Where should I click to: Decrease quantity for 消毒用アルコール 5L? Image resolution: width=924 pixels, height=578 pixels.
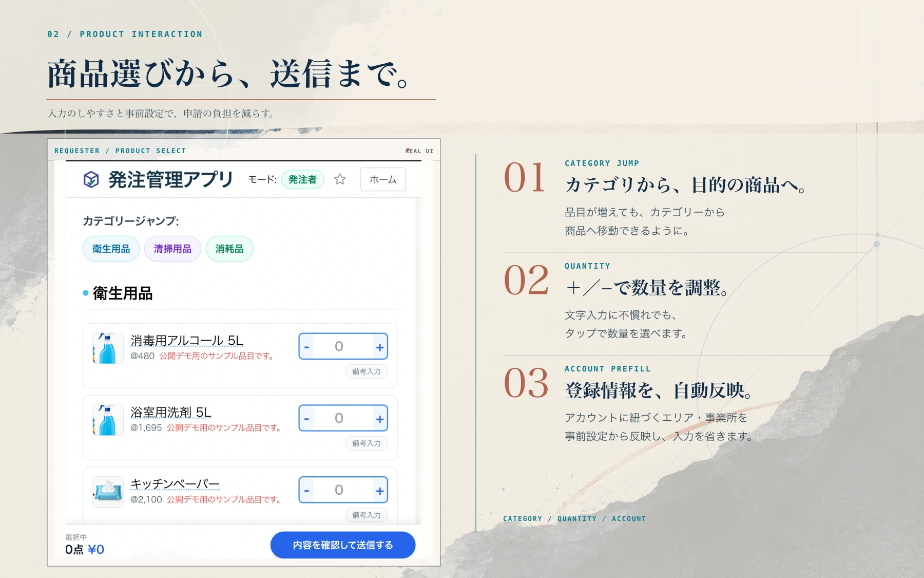point(306,347)
